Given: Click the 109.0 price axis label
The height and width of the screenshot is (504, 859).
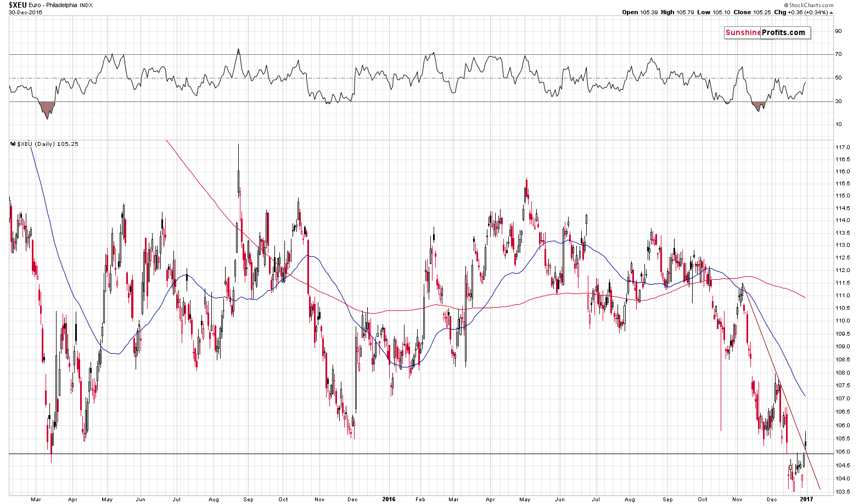Looking at the screenshot, I should tap(843, 347).
